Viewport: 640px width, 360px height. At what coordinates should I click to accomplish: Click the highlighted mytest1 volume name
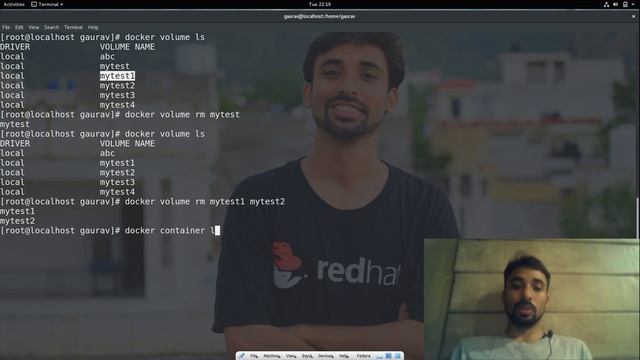coord(117,76)
